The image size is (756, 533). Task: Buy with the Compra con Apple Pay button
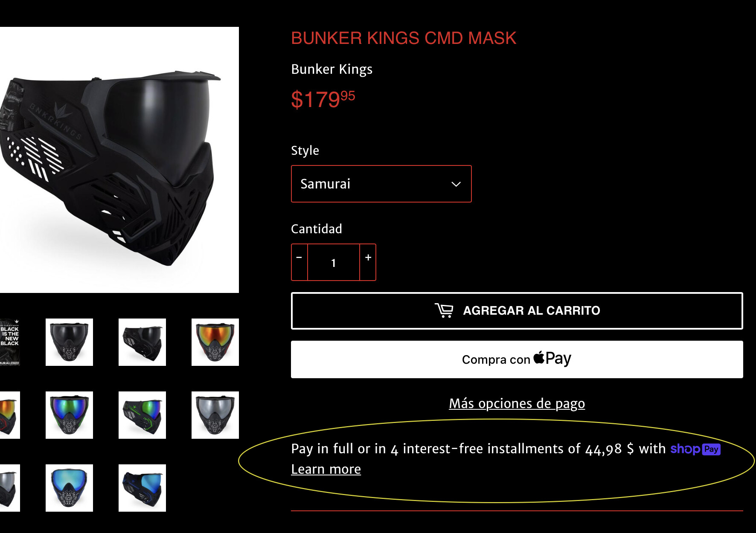[x=517, y=359]
